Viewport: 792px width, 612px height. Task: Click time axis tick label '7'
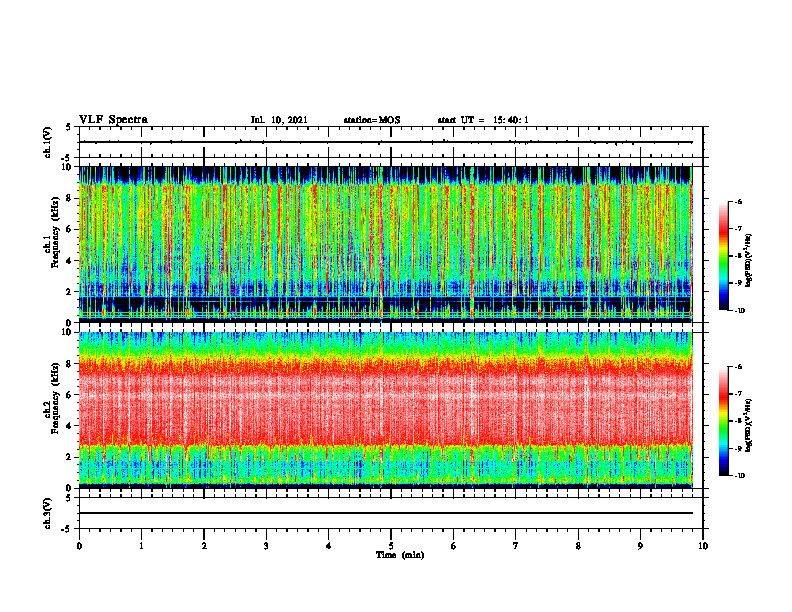(516, 546)
